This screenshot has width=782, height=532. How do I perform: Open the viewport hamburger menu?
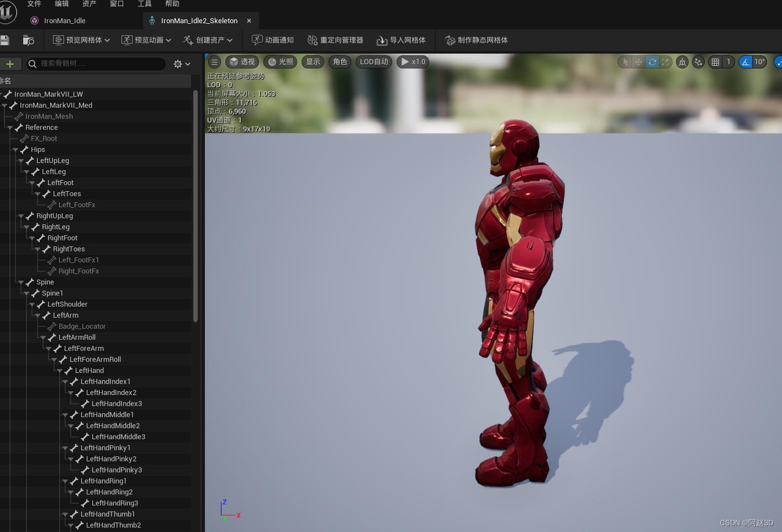point(214,62)
